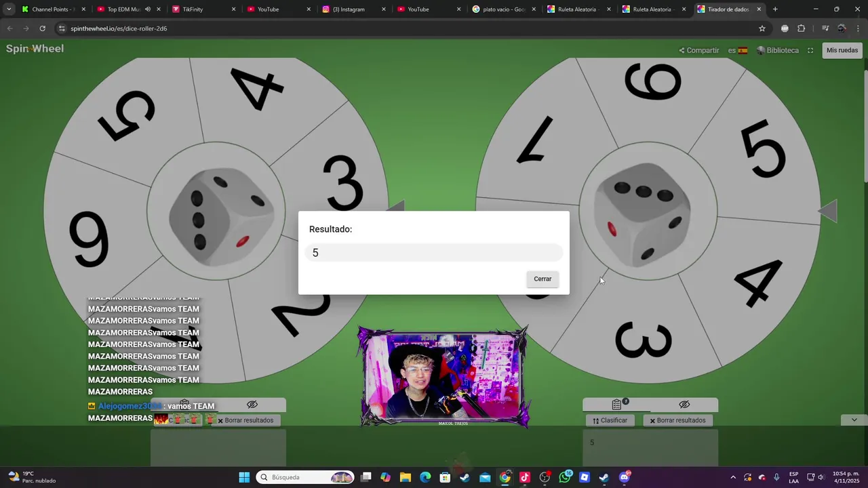Open Task View on the taskbar
This screenshot has width=868, height=488.
pos(366,477)
